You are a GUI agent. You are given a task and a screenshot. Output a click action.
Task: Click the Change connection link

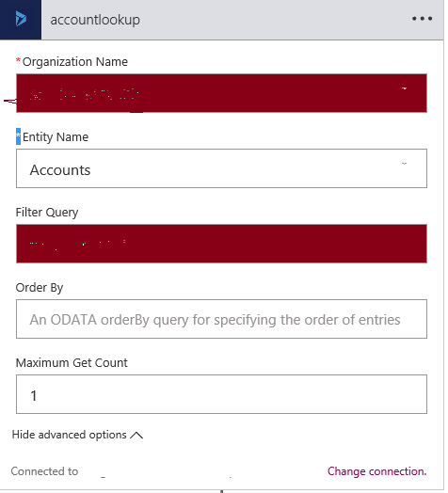pyautogui.click(x=376, y=471)
